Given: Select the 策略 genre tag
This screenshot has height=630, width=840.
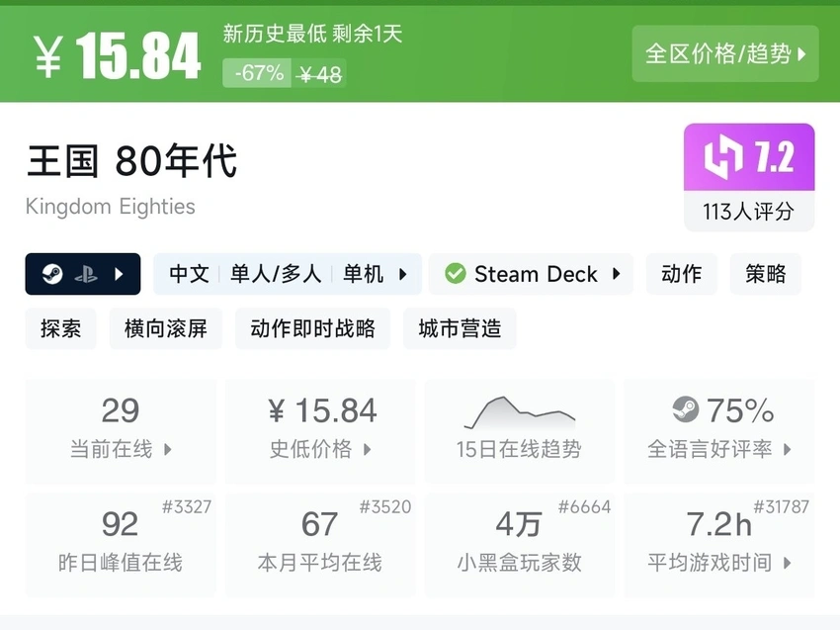Looking at the screenshot, I should pos(765,274).
